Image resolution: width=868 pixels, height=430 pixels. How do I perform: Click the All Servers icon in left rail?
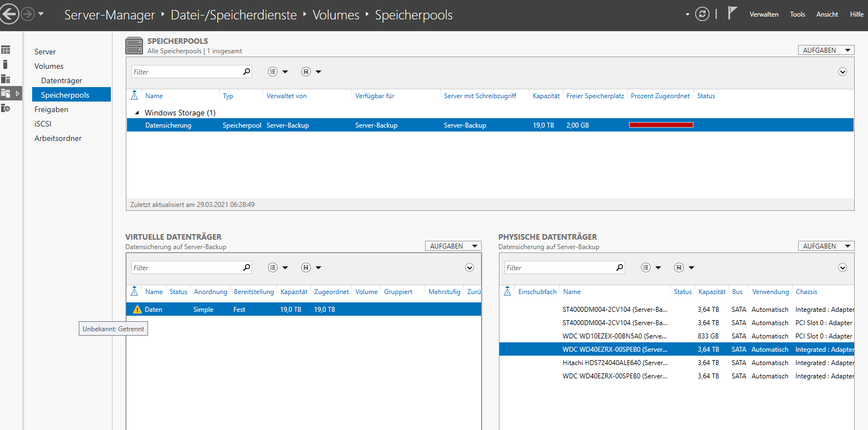pos(6,79)
